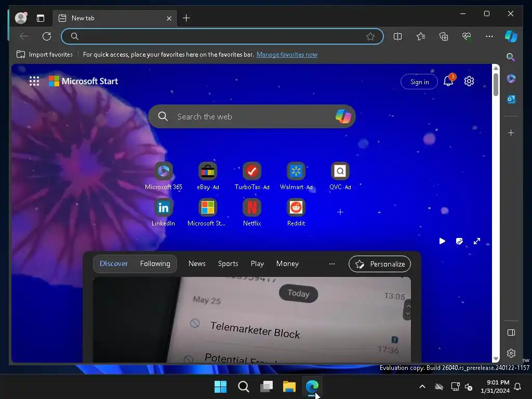Screen dimensions: 532x399
Task: Click the Personalize button
Action: pos(380,264)
